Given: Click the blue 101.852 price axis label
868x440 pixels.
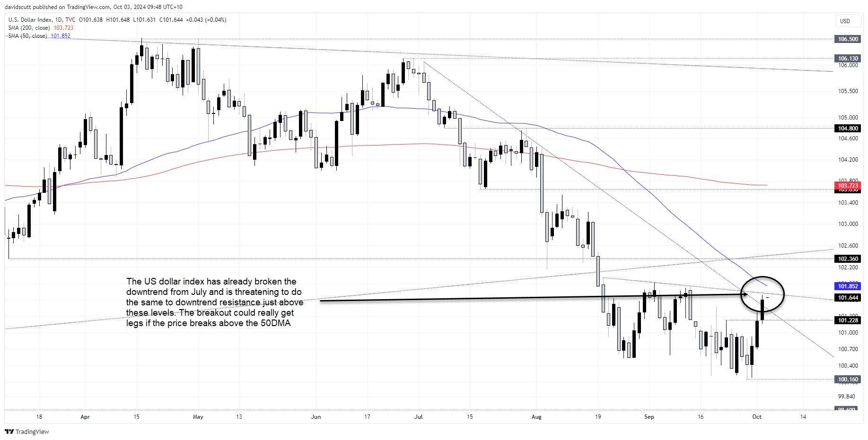Looking at the screenshot, I should [x=848, y=286].
